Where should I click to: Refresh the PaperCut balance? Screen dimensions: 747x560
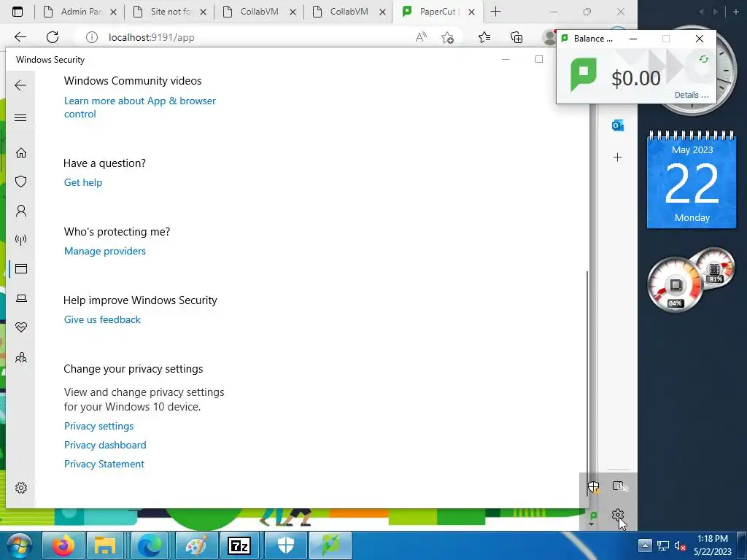[x=704, y=59]
